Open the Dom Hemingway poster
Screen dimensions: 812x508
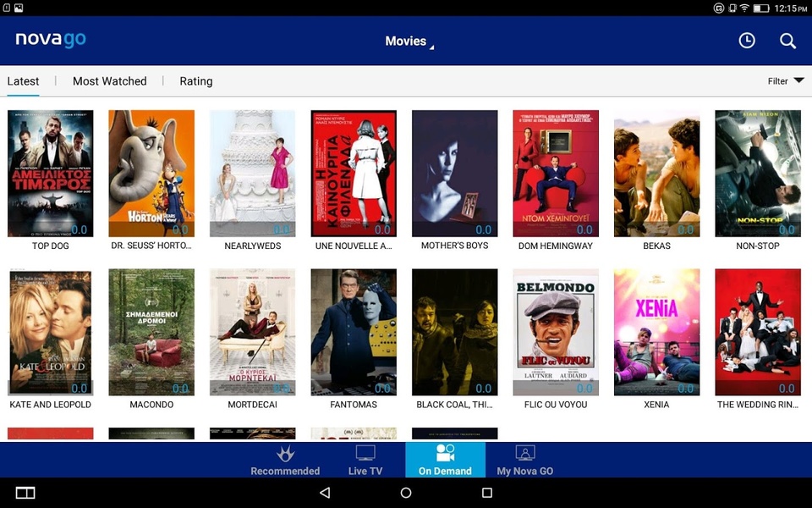556,173
